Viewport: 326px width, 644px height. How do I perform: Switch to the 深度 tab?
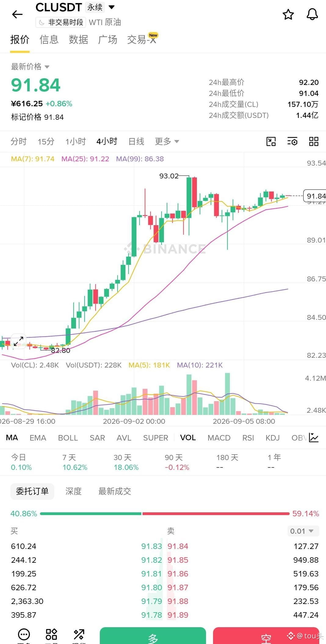[74, 491]
